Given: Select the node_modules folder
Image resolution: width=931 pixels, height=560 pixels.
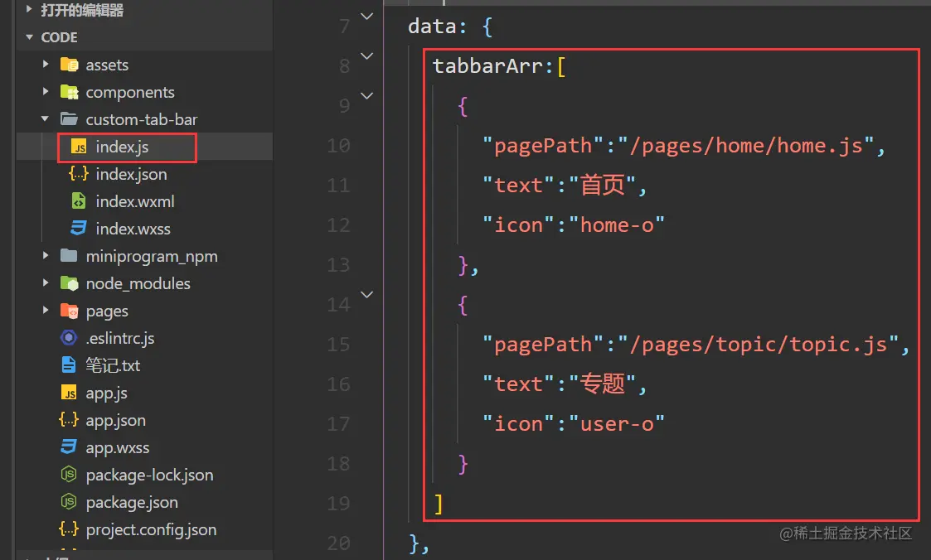Looking at the screenshot, I should pyautogui.click(x=138, y=284).
